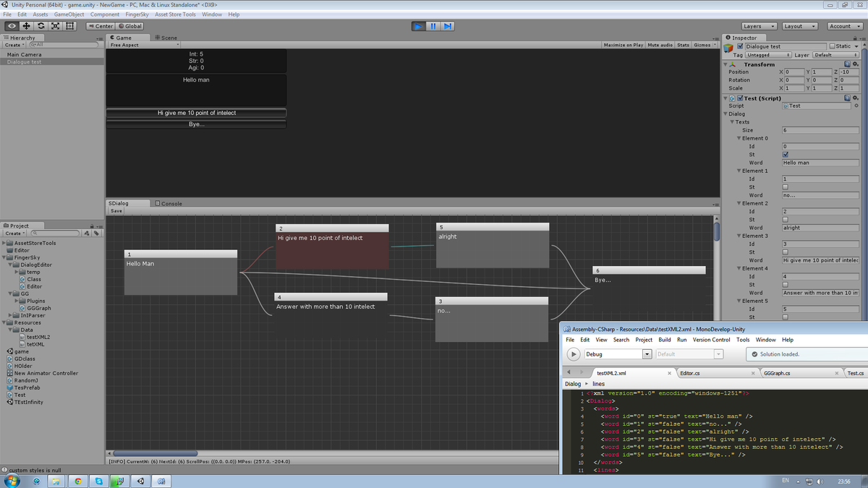Select the TesPrefab cube icon
868x488 pixels.
pos(10,388)
